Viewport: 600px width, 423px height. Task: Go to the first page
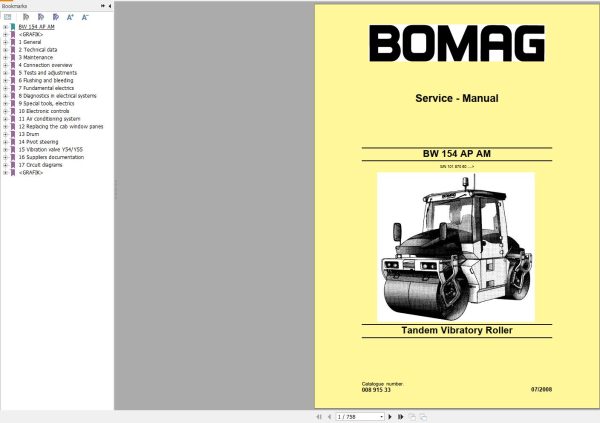tap(319, 416)
